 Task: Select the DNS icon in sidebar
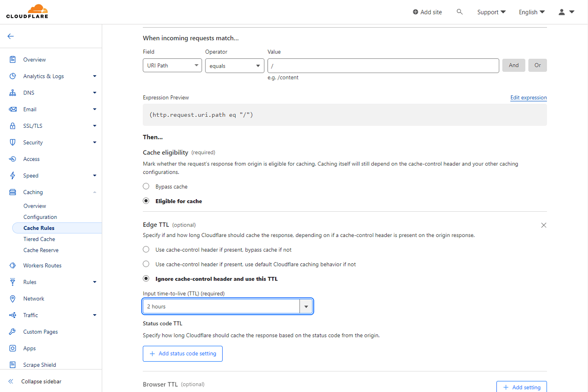[x=12, y=92]
